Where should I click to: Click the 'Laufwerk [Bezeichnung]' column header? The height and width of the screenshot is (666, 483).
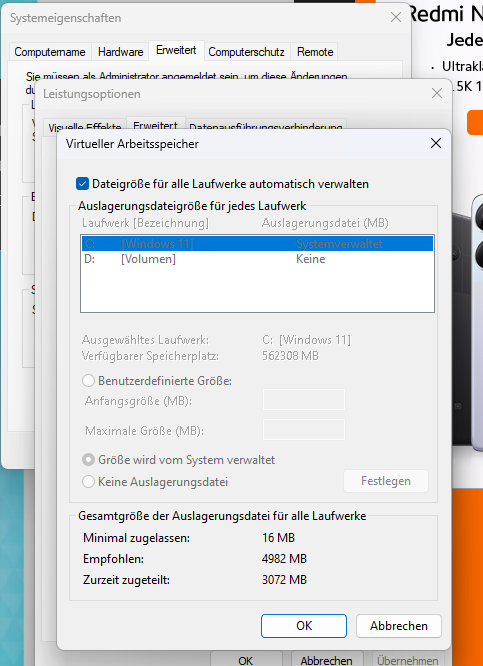(x=145, y=223)
